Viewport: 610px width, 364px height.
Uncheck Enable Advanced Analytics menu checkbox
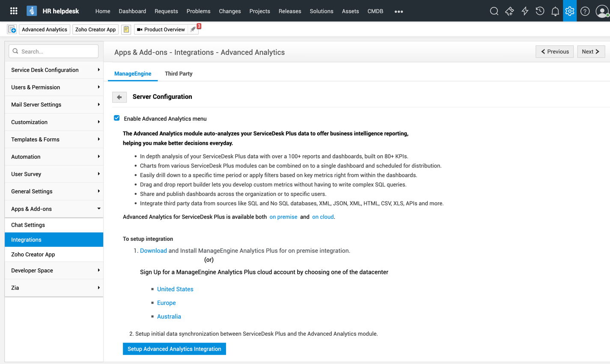click(x=117, y=118)
